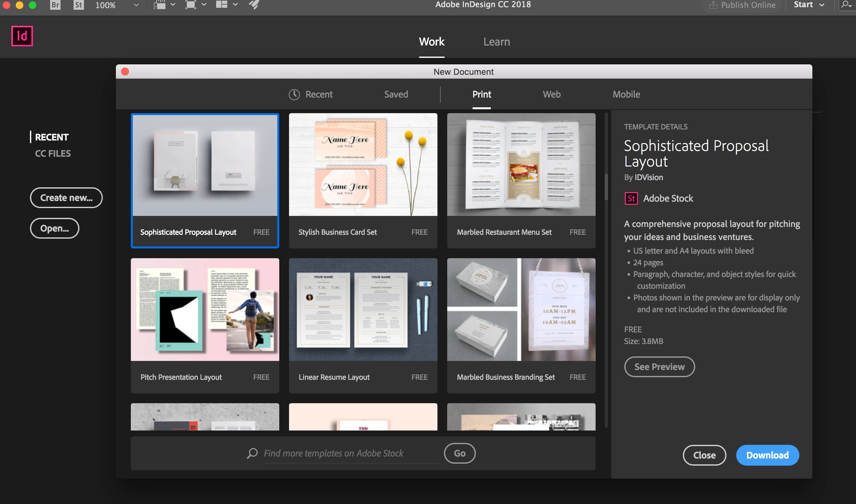Image resolution: width=856 pixels, height=504 pixels.
Task: Expand the 100% zoom level dropdown
Action: (x=136, y=5)
